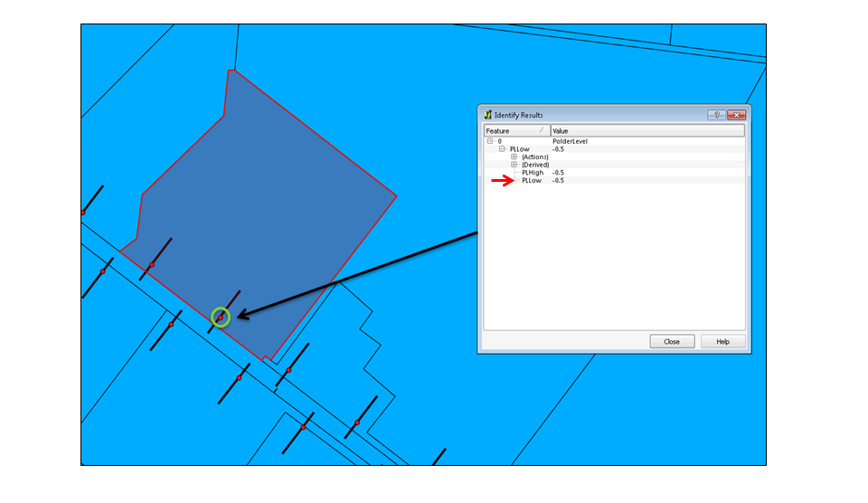Collapse the feature 0 tree node
The height and width of the screenshot is (503, 868).
[490, 141]
